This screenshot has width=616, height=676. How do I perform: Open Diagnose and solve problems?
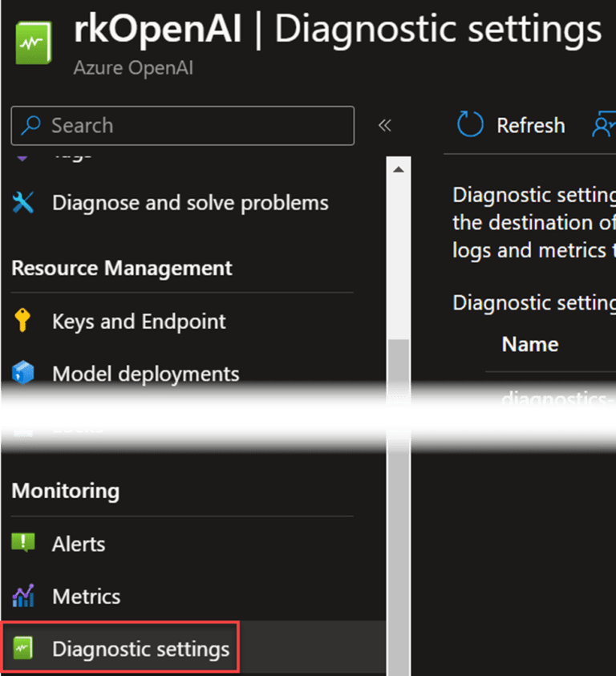point(190,202)
